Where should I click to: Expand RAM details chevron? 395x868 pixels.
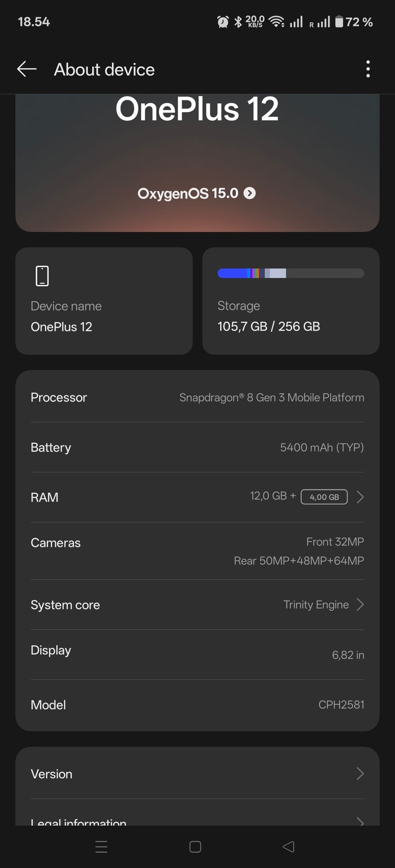[360, 497]
